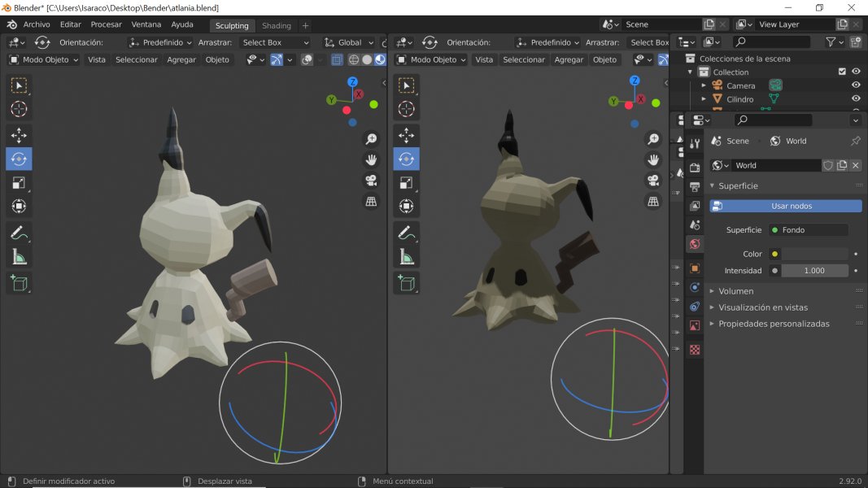This screenshot has height=488, width=868.
Task: Activate the Cursor tool in left viewport
Action: click(19, 109)
